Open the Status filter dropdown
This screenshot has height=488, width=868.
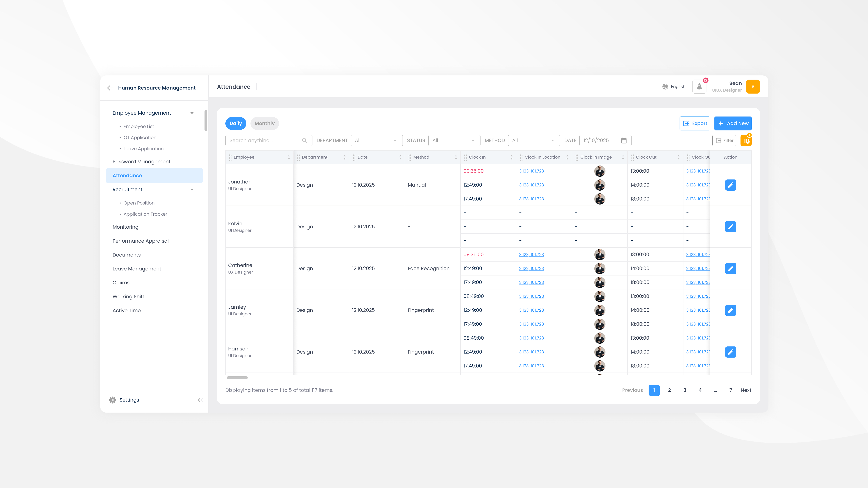point(454,140)
